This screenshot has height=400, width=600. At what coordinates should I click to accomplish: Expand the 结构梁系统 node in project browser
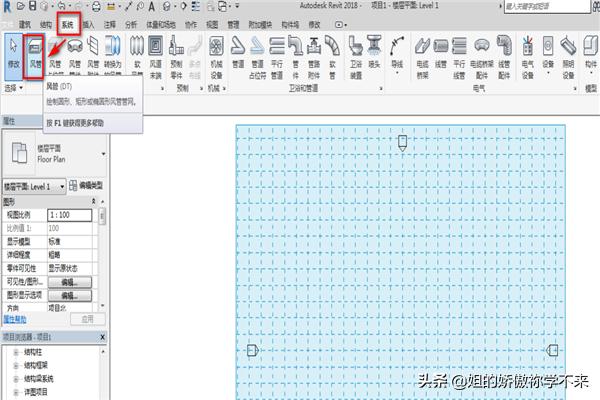click(16, 379)
